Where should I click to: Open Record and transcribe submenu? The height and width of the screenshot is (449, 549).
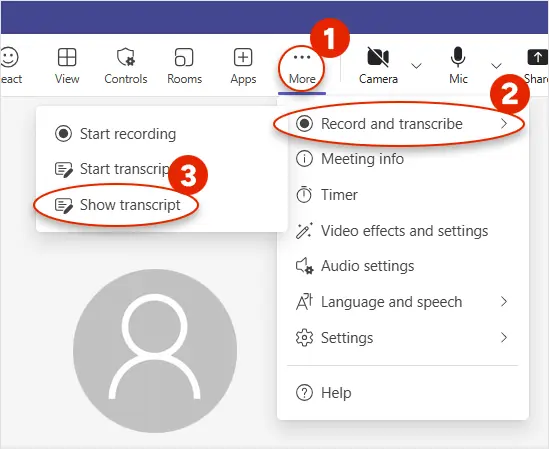pos(402,124)
